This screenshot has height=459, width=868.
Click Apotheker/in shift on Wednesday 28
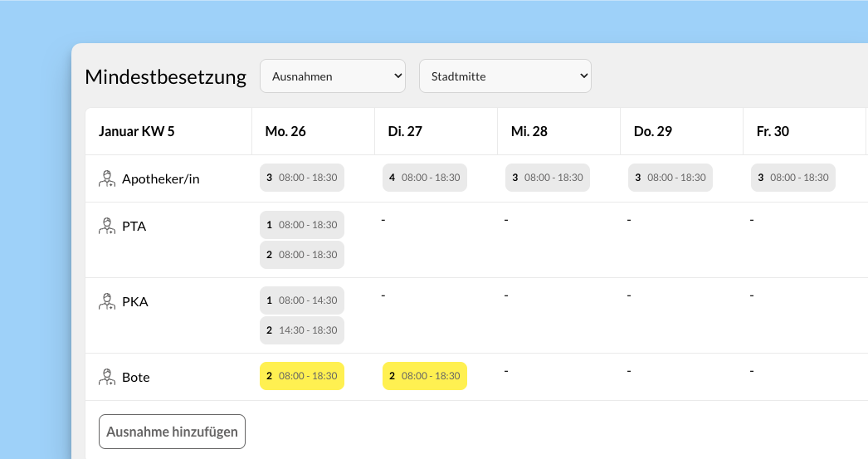click(547, 178)
